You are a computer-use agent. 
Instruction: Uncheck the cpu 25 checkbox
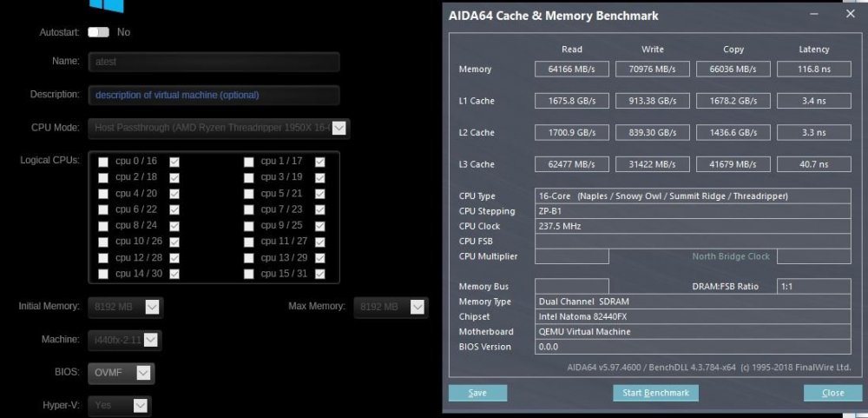click(320, 226)
